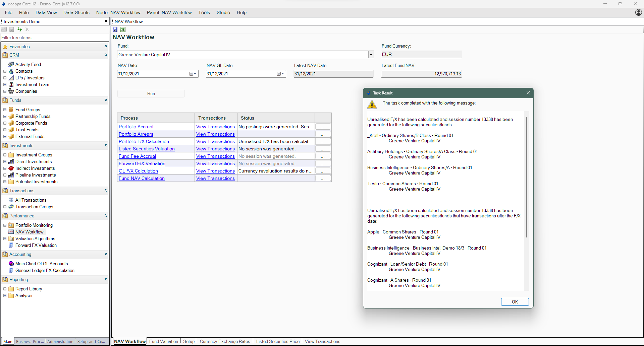Open the Fund NAV Calculation link

click(142, 178)
